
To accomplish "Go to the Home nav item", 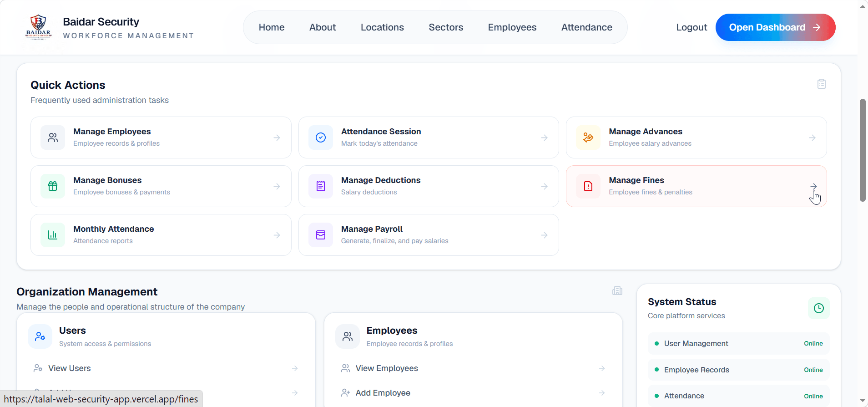I will (x=272, y=27).
